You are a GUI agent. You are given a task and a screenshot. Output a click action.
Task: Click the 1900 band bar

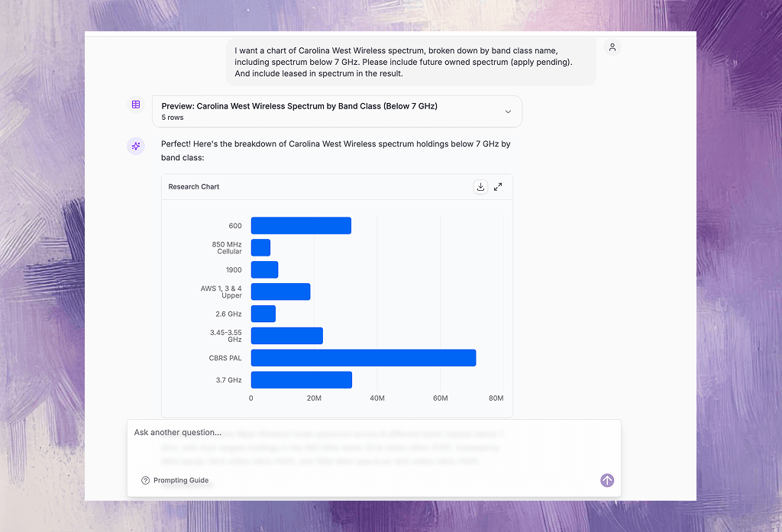(x=264, y=269)
